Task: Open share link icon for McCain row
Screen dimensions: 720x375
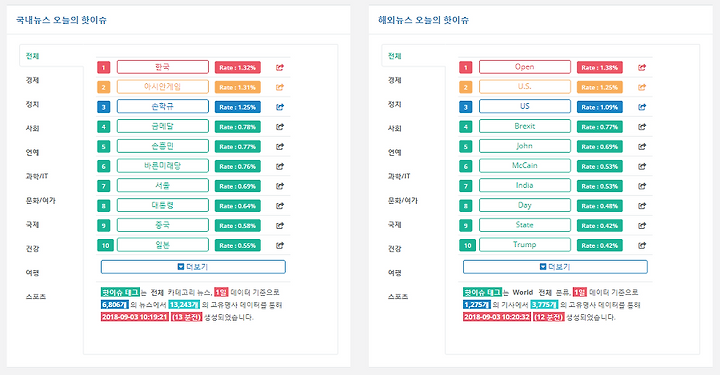Action: [x=642, y=166]
